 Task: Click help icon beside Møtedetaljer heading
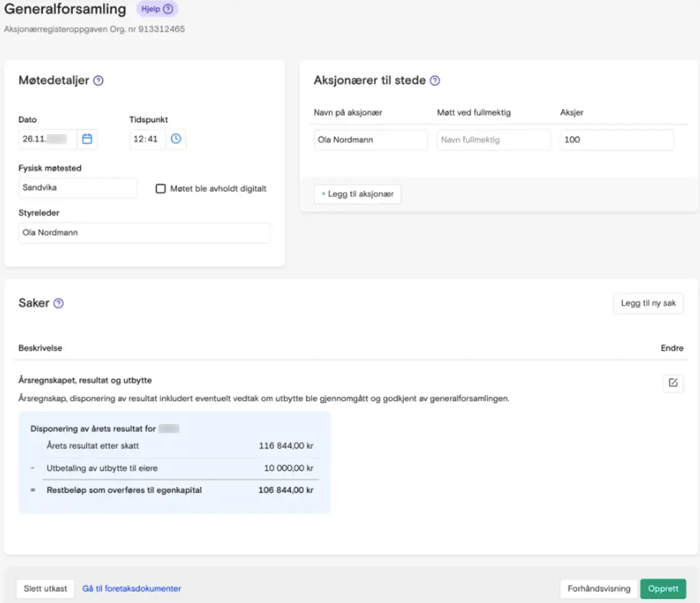98,81
